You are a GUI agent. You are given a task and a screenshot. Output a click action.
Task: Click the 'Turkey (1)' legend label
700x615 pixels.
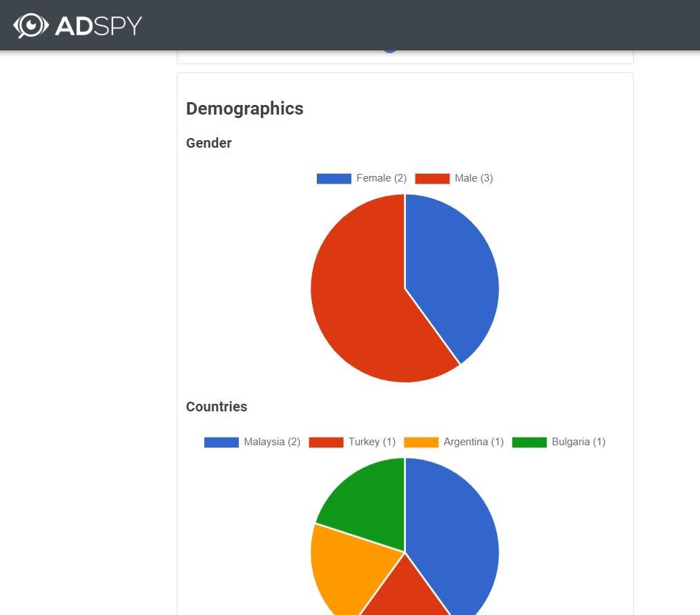(372, 442)
